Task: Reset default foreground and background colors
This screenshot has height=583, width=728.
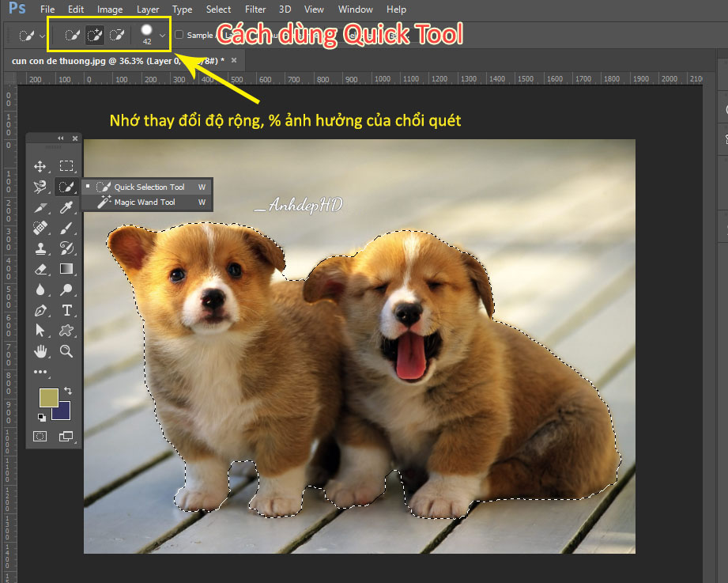Action: (42, 418)
